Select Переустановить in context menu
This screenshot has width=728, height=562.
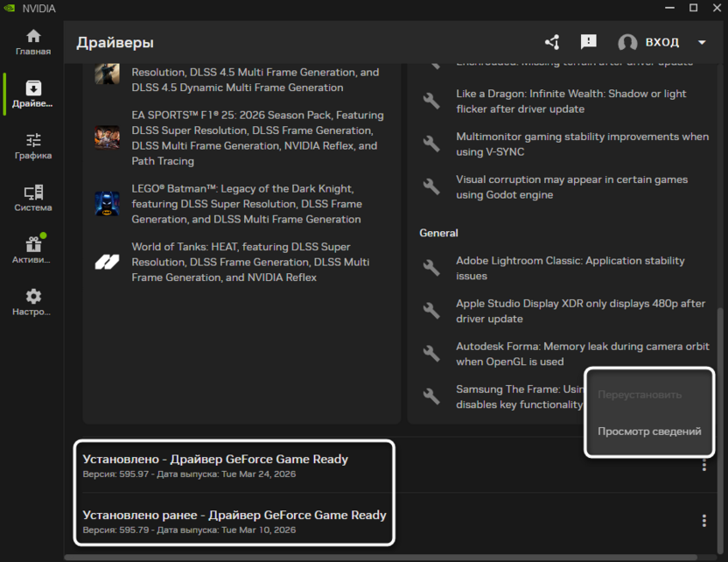(x=640, y=395)
